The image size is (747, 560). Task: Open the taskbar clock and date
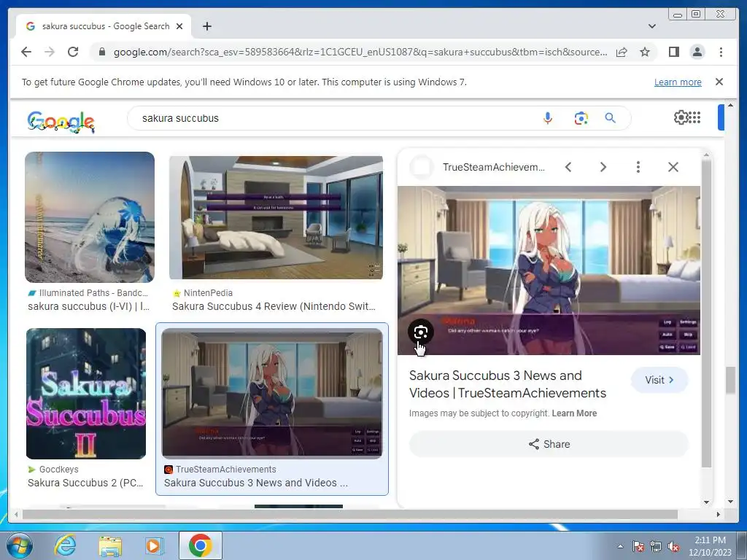[710, 546]
